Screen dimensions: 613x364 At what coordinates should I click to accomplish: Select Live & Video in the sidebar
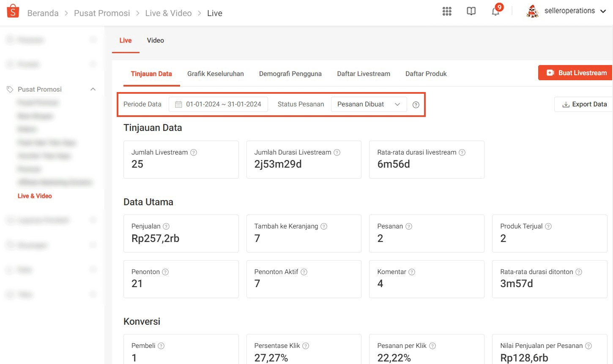click(35, 196)
